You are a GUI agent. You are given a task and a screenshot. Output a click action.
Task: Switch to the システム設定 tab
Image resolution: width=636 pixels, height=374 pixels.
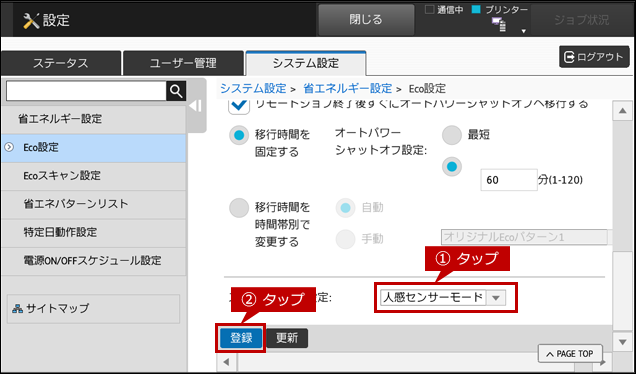306,63
